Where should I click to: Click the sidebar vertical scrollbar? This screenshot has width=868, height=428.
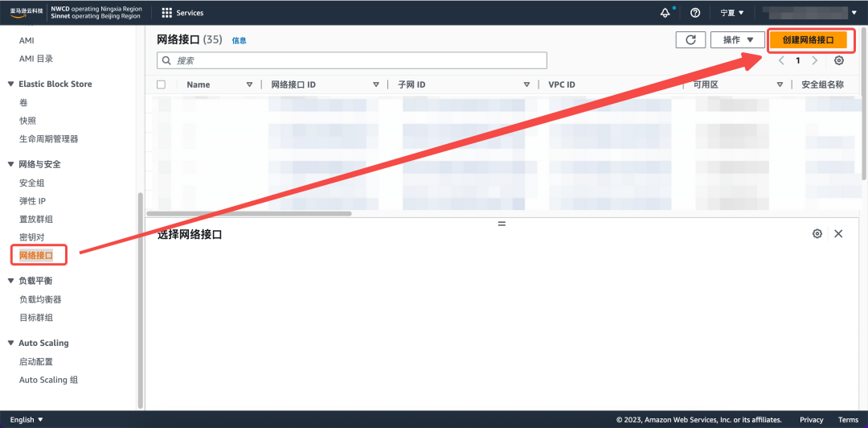[x=141, y=301]
